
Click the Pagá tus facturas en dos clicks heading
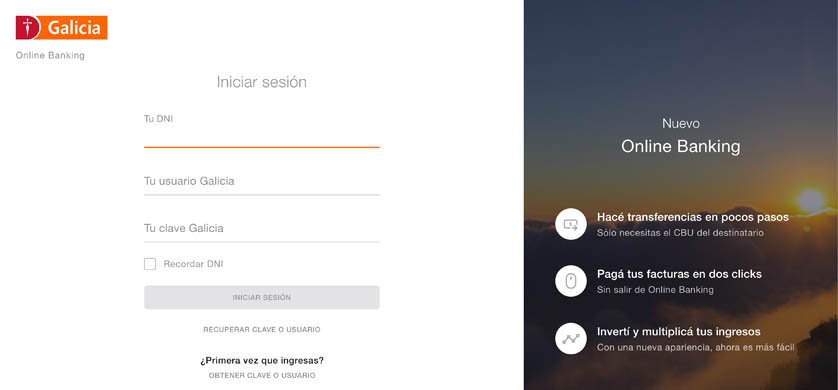(679, 274)
